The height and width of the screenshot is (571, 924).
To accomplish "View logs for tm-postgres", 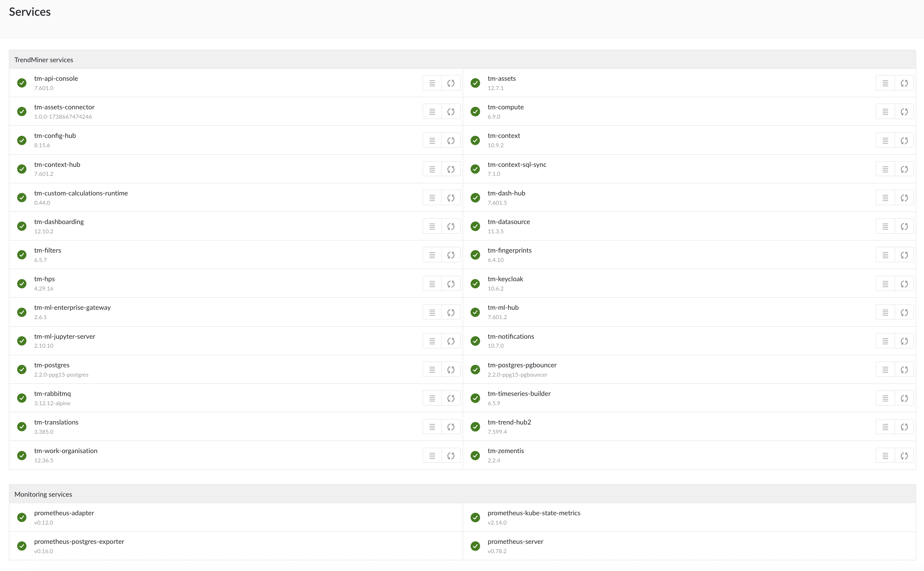I will coord(432,370).
